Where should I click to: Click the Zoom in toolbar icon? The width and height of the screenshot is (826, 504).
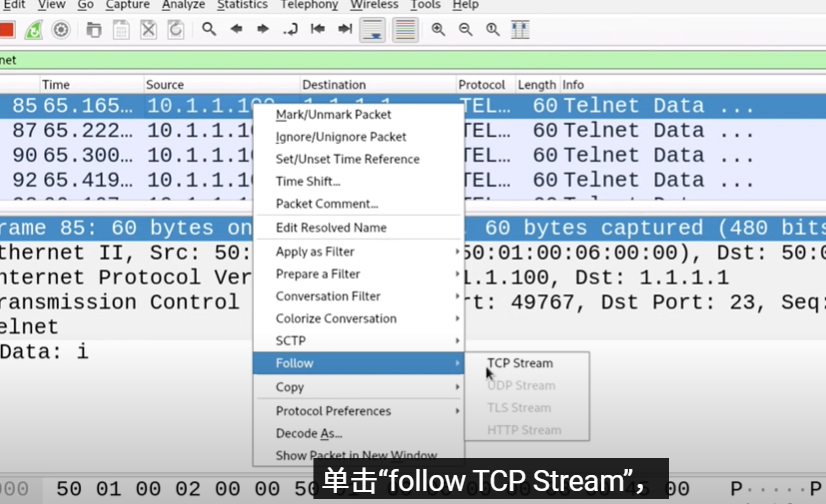pyautogui.click(x=438, y=29)
